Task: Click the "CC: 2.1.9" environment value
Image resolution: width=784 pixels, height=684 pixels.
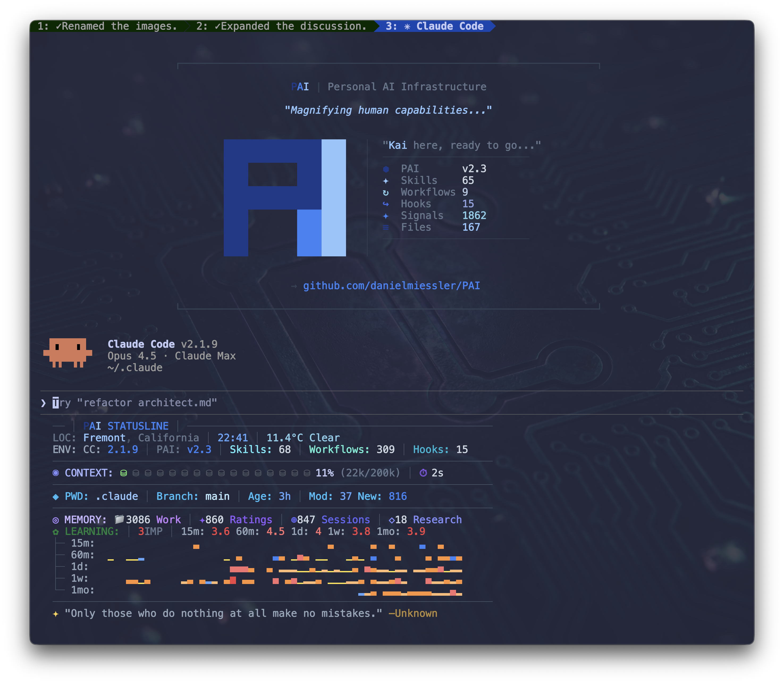Action: click(111, 450)
